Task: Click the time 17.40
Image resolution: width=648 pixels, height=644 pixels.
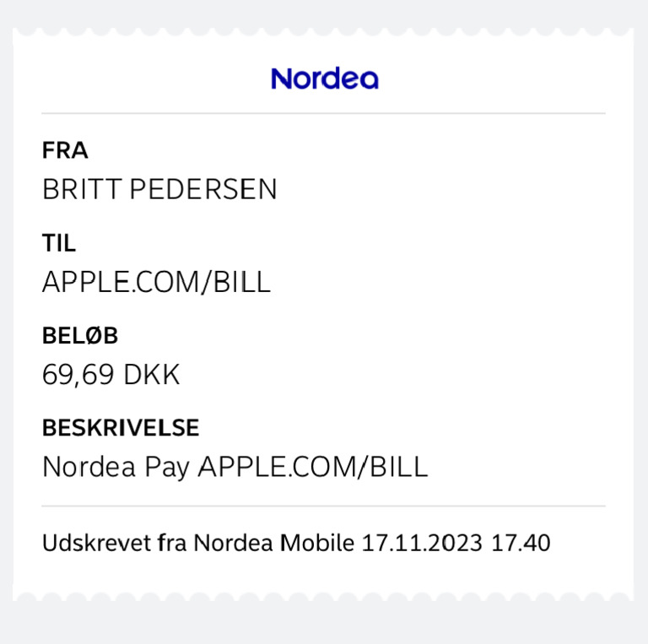Action: point(521,543)
